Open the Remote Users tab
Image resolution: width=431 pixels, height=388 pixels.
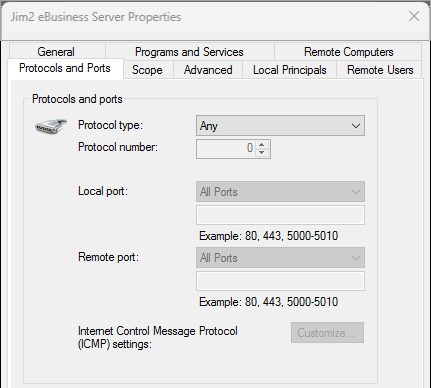379,70
